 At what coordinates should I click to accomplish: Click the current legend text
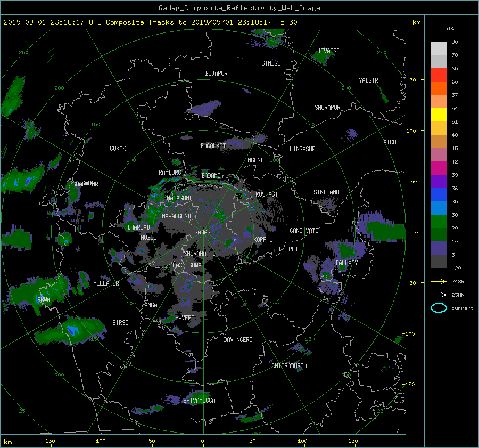(462, 308)
